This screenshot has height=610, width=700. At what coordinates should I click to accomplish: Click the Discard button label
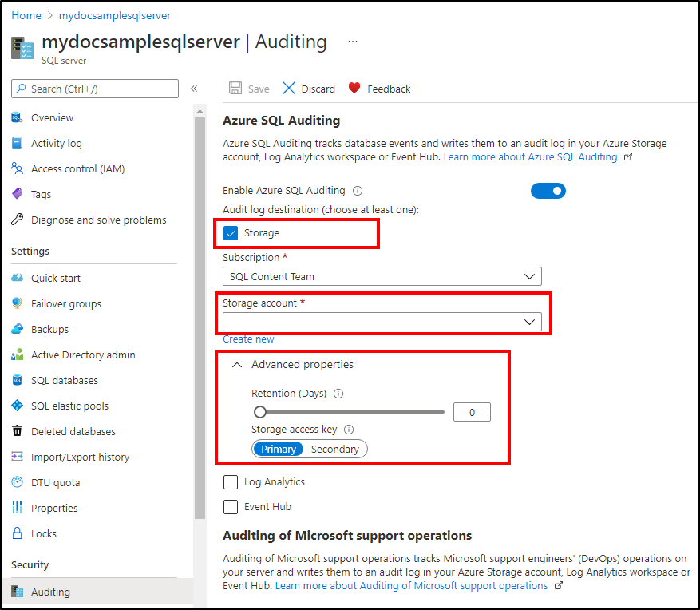click(x=318, y=89)
